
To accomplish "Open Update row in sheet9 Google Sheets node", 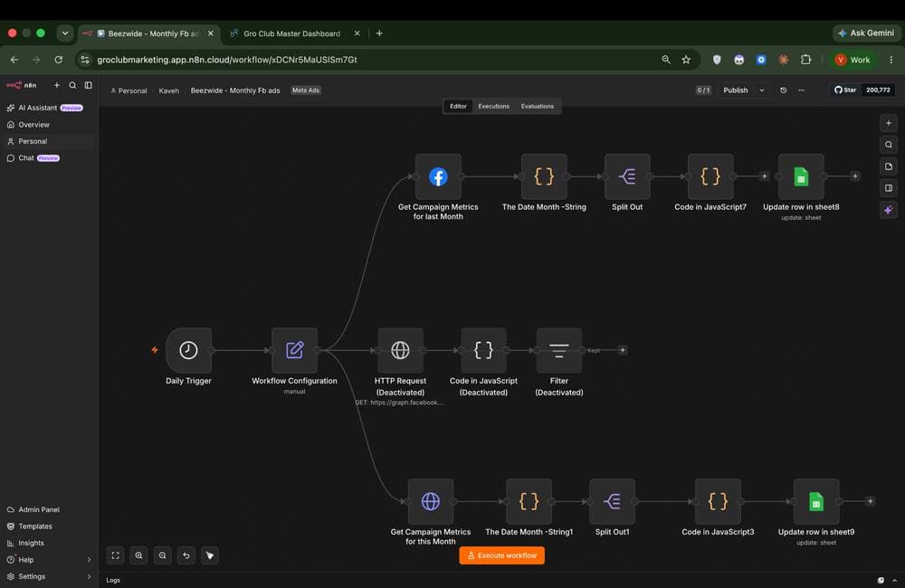I will [816, 501].
